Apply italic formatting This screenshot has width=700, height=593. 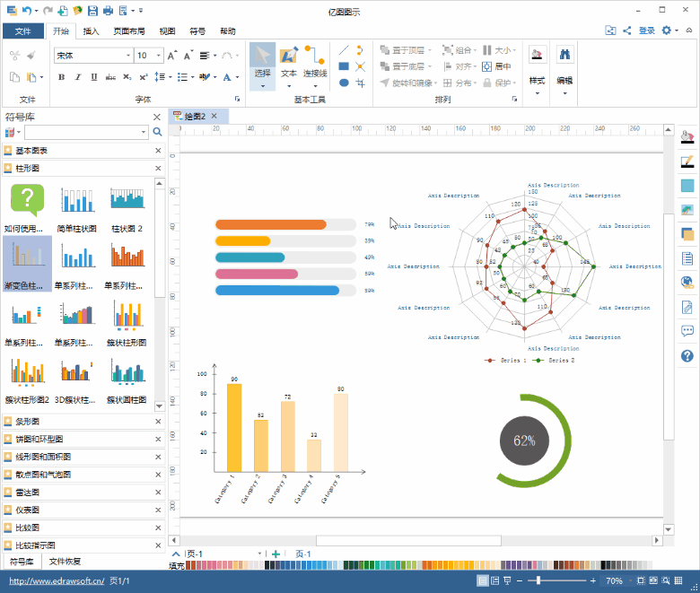coord(78,77)
